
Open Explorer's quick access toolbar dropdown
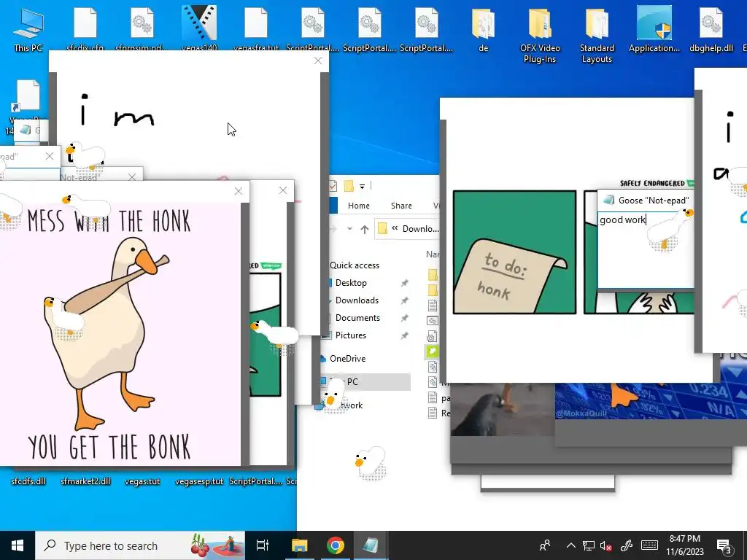point(362,186)
